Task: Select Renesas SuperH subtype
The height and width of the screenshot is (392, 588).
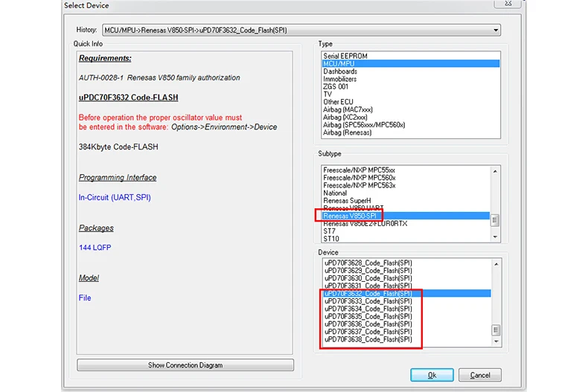Action: [x=406, y=201]
